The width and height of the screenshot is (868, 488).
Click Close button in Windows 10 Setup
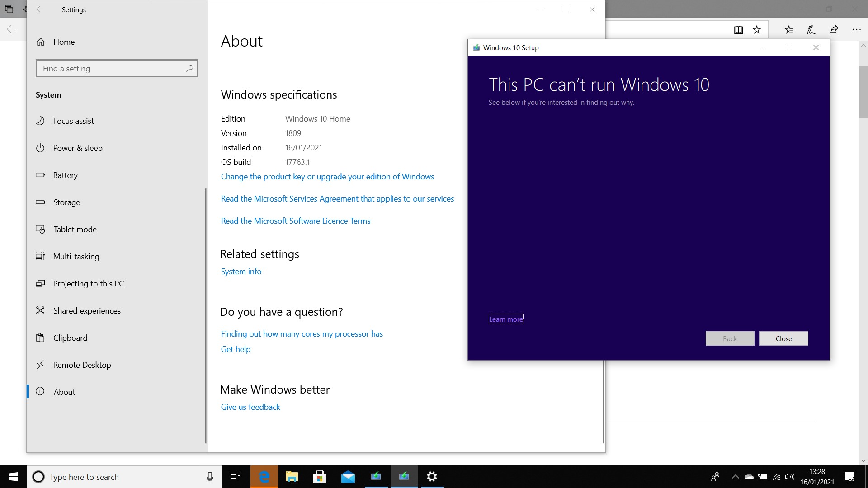click(x=783, y=339)
